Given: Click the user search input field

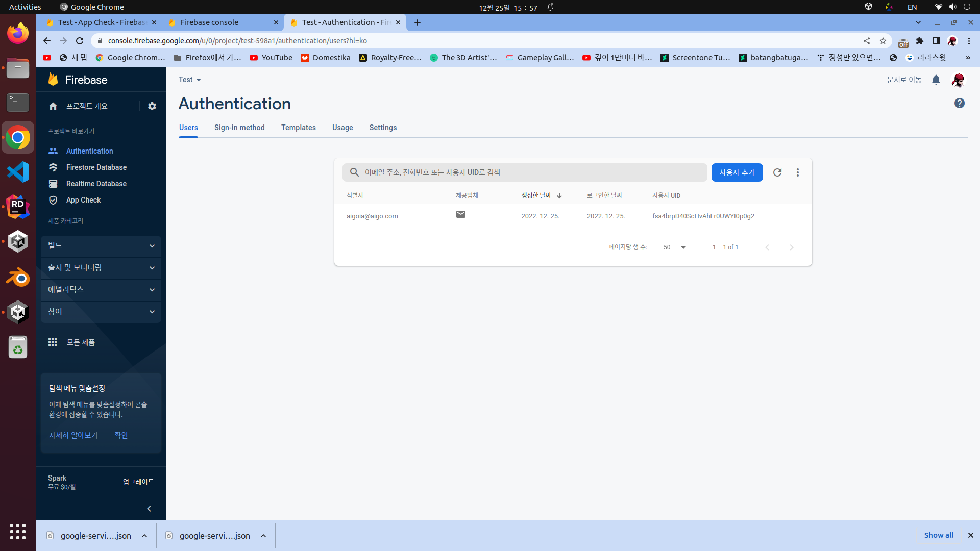Looking at the screenshot, I should pos(525,172).
